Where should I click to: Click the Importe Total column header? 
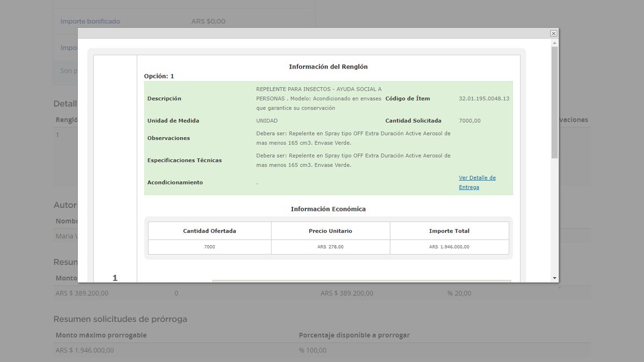click(449, 231)
